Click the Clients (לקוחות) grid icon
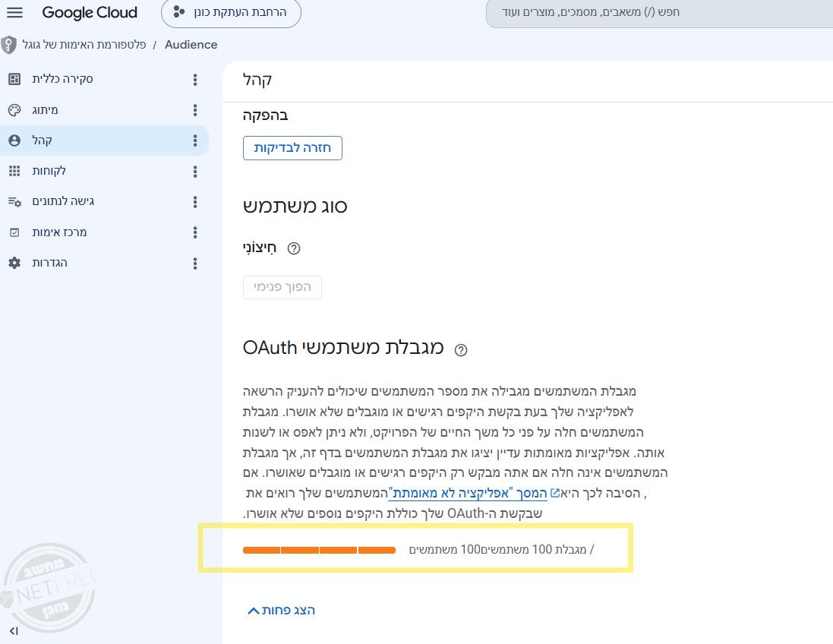Screen dimensions: 833x644 tap(14, 171)
